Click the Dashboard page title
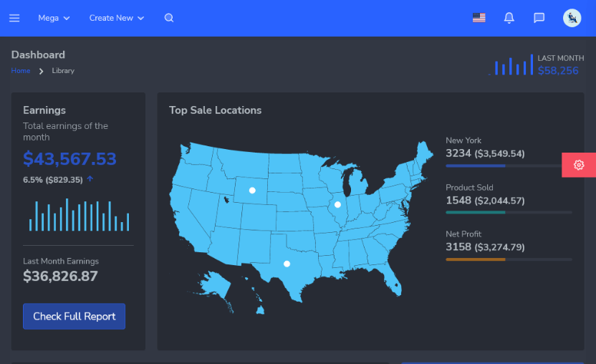This screenshot has width=596, height=364. coord(38,54)
